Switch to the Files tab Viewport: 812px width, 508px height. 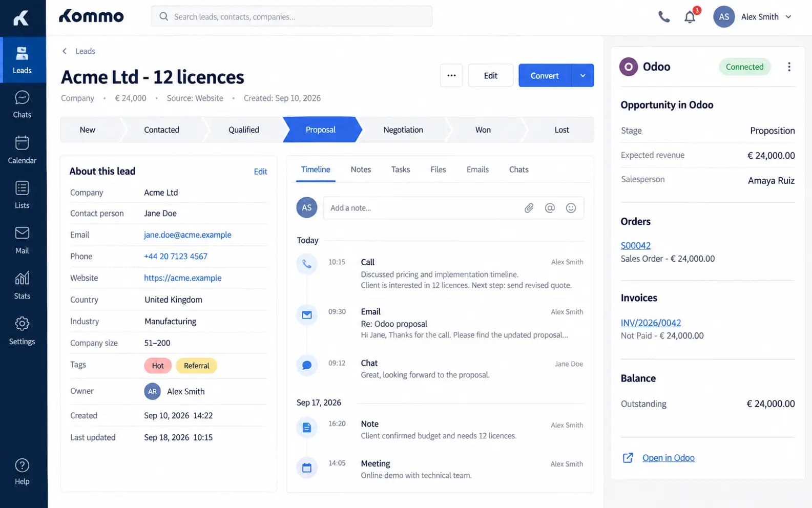438,170
